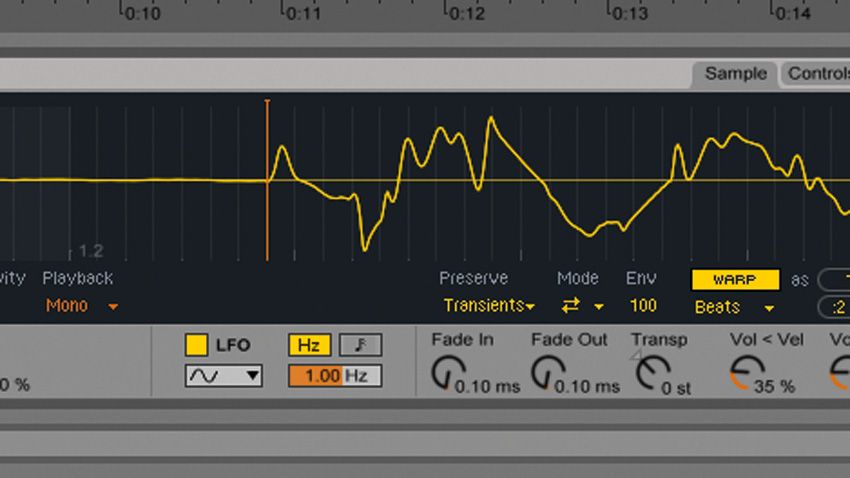Click the Fade Out knob
This screenshot has height=478, width=850.
tap(548, 372)
